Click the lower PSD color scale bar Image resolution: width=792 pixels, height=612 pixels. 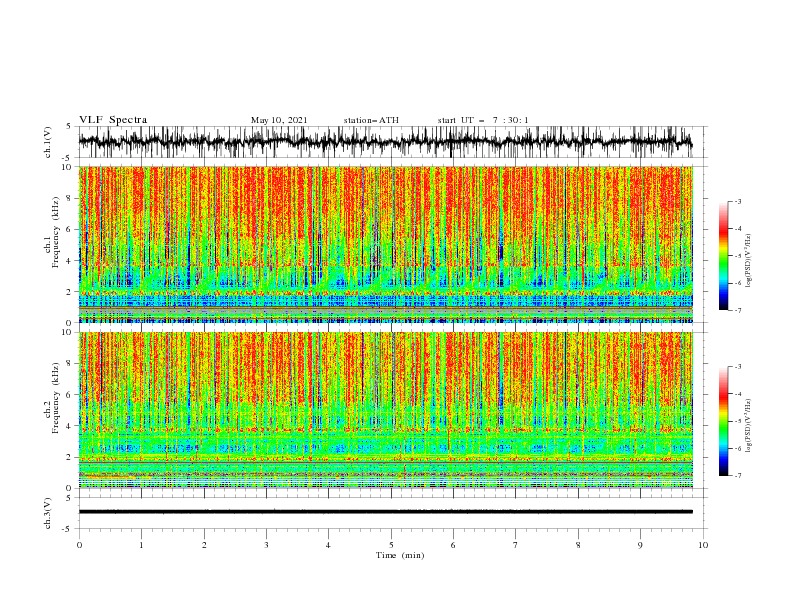(x=723, y=421)
